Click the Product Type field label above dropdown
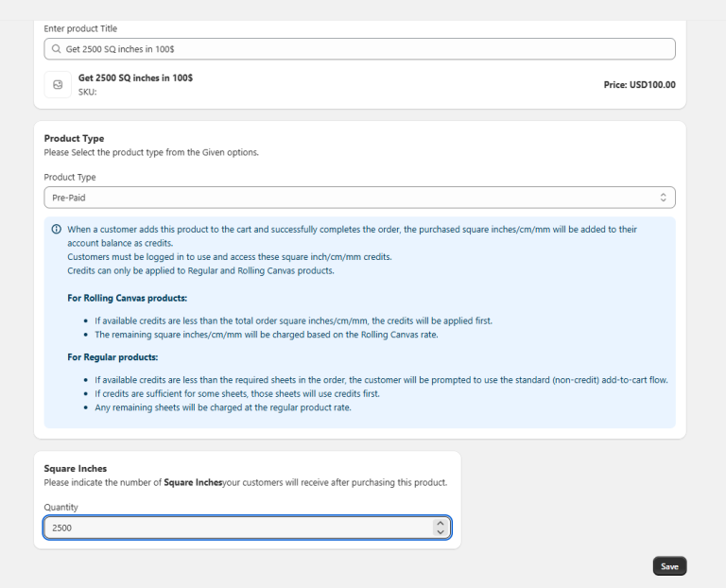This screenshot has width=726, height=588. pos(70,178)
